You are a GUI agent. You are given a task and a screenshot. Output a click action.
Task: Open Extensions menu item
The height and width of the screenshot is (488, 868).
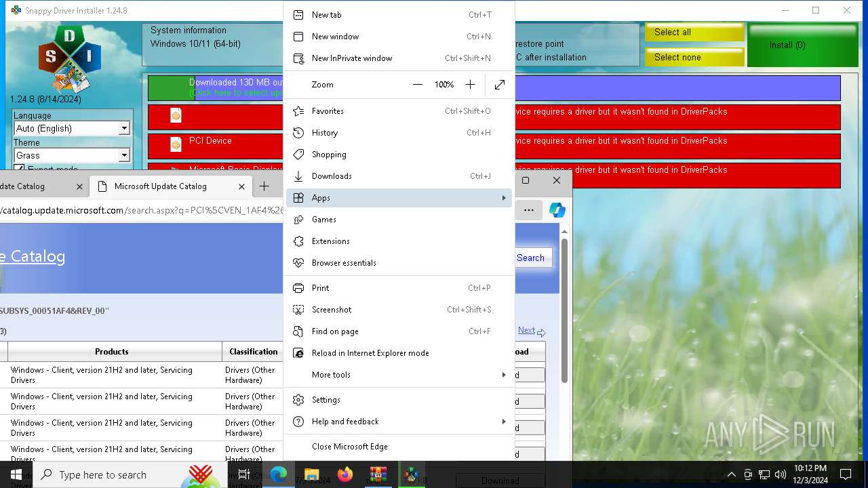click(399, 241)
